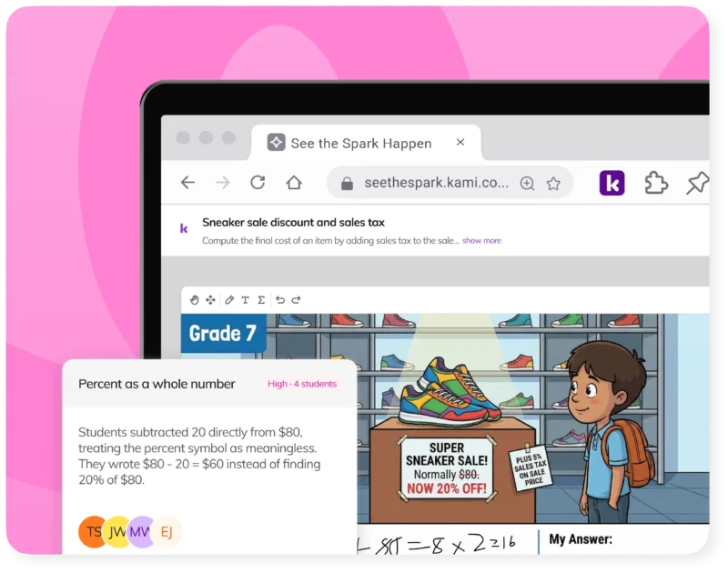728x573 pixels.
Task: Click the padlock site security icon
Action: (347, 183)
